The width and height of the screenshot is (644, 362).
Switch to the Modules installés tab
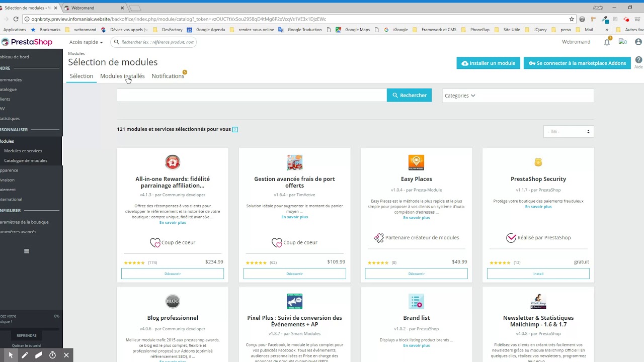[x=122, y=76]
